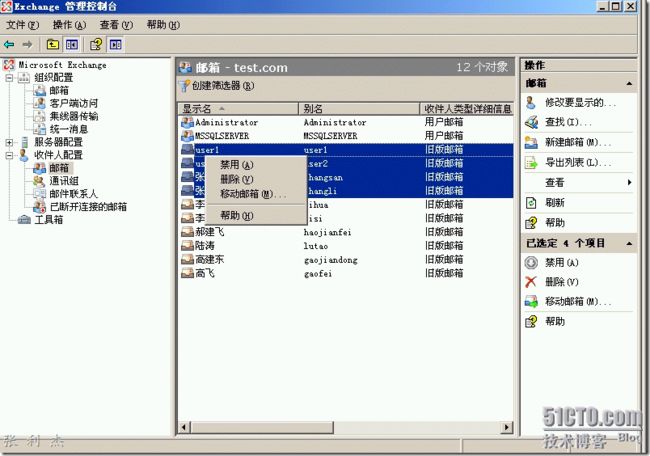Viewport: 650px width, 456px height.
Task: Click 导出列表(L)... action link
Action: click(578, 163)
